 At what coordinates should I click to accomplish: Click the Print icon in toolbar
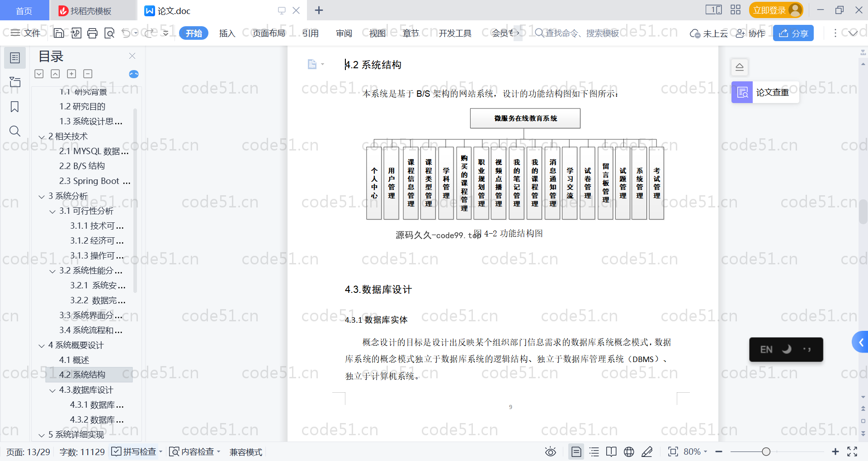[x=92, y=33]
